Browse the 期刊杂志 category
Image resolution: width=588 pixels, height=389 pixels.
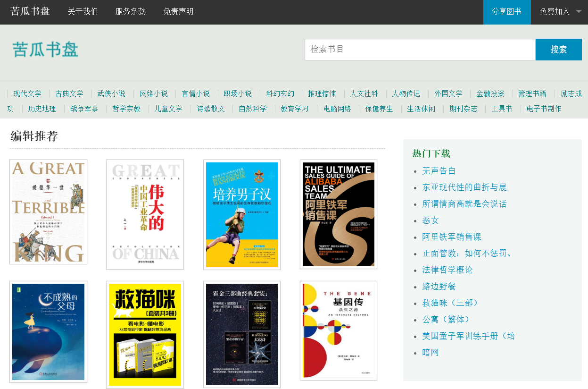(x=464, y=109)
